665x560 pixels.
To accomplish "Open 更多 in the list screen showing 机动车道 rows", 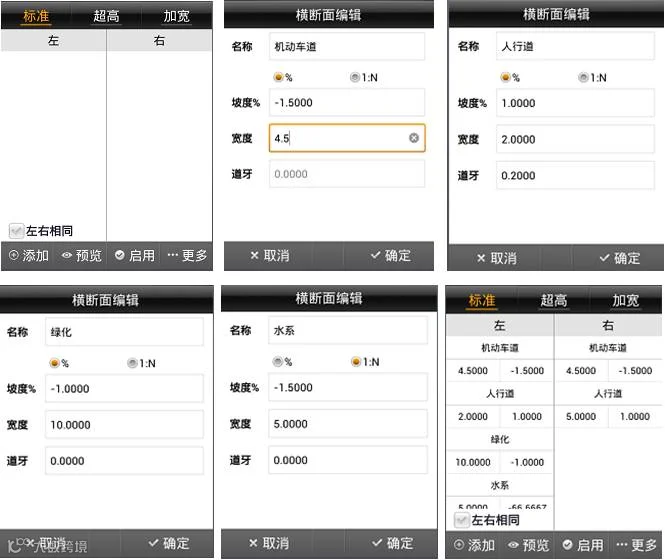I will tap(636, 545).
